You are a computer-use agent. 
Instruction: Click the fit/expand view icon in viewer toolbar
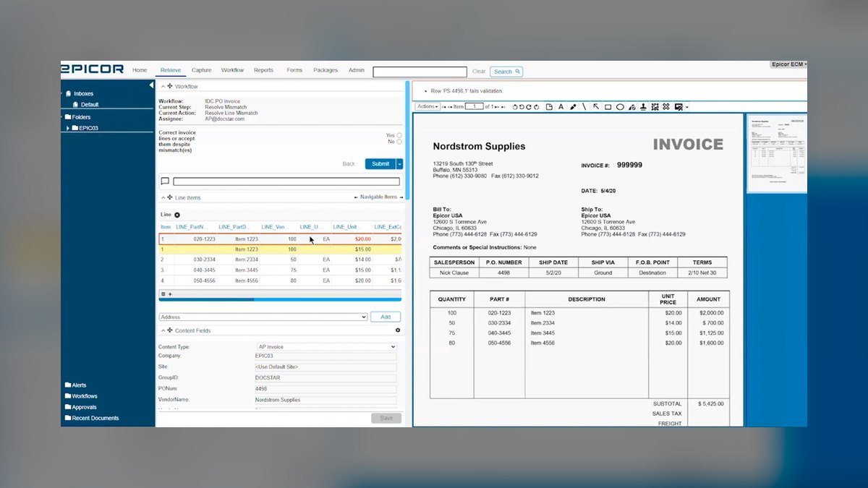coord(666,107)
